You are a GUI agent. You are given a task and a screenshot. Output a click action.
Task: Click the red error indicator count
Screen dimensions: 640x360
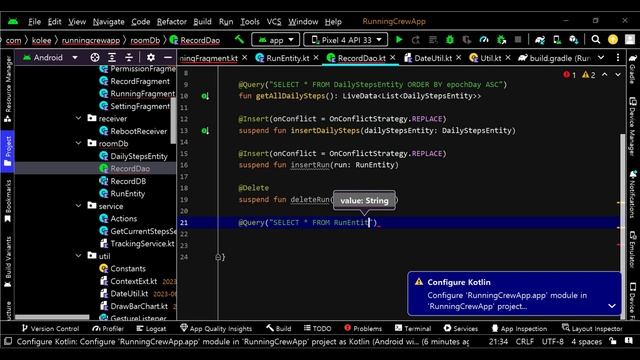click(569, 75)
